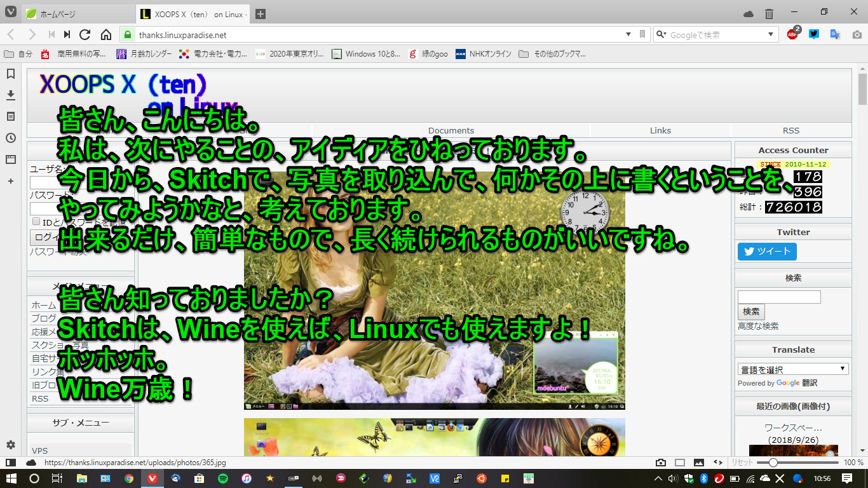Open the closed tabs trash can
The height and width of the screenshot is (488, 868).
[x=769, y=14]
